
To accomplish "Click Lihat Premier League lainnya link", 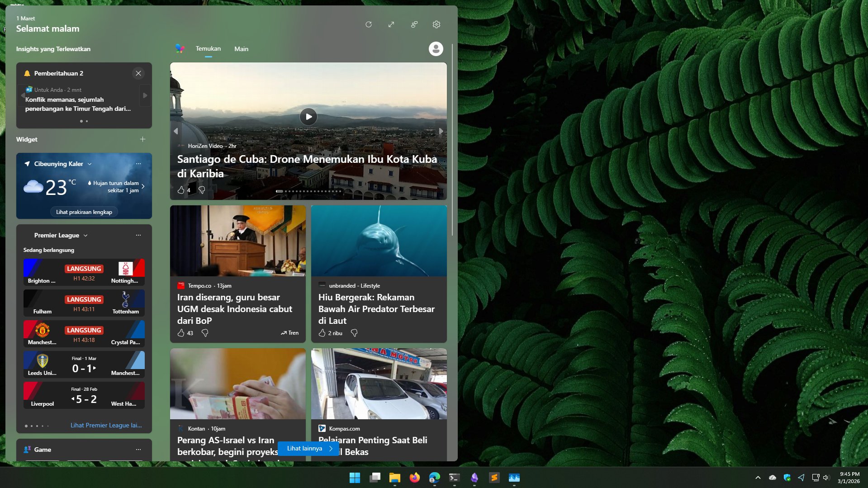I will coord(105,425).
